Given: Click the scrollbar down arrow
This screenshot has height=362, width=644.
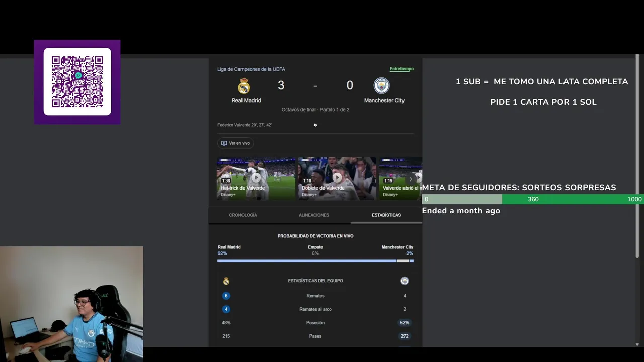Looking at the screenshot, I should 637,344.
